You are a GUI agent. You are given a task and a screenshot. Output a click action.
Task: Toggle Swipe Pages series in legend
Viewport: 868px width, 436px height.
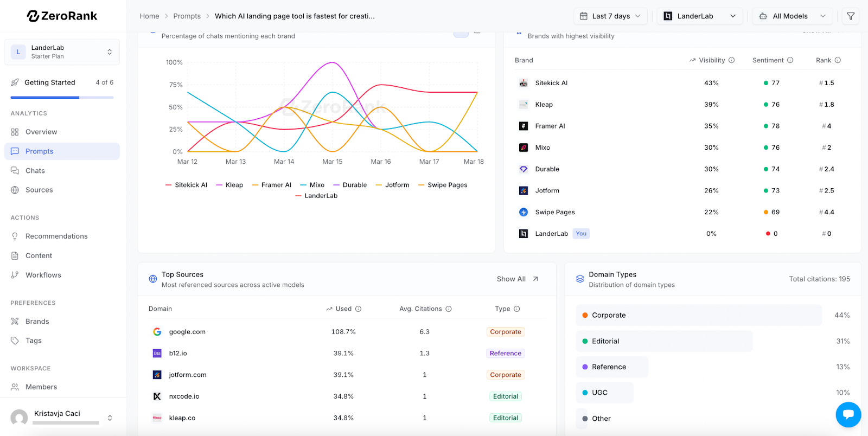(443, 185)
